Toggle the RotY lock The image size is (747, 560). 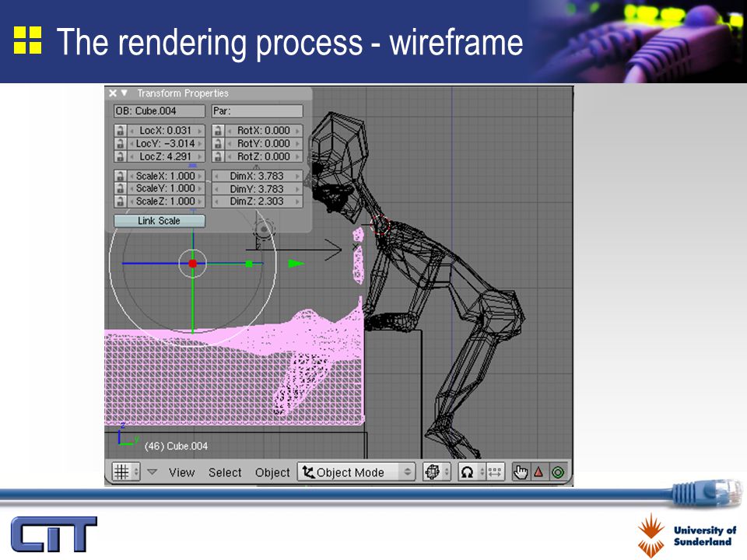(x=218, y=143)
